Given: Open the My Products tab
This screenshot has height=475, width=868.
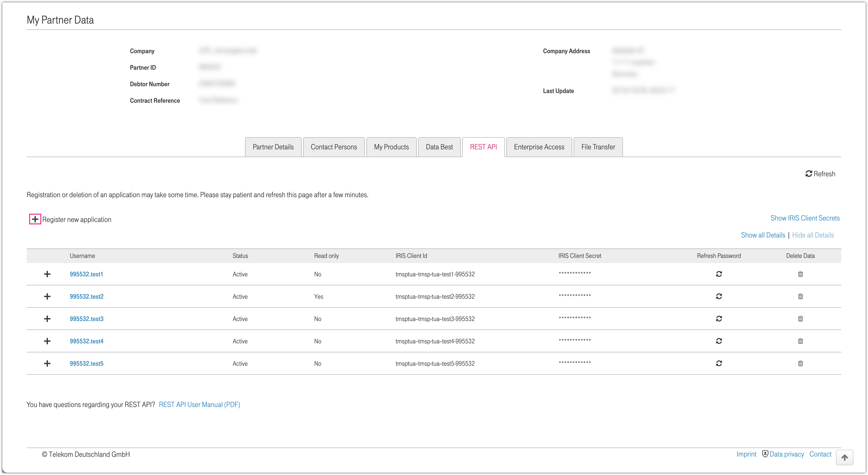Looking at the screenshot, I should click(x=391, y=147).
